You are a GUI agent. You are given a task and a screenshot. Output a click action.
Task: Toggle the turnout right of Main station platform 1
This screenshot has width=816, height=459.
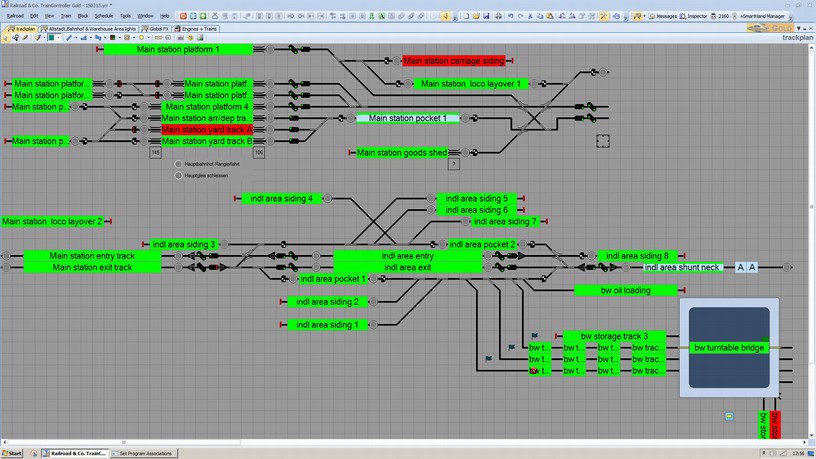294,49
